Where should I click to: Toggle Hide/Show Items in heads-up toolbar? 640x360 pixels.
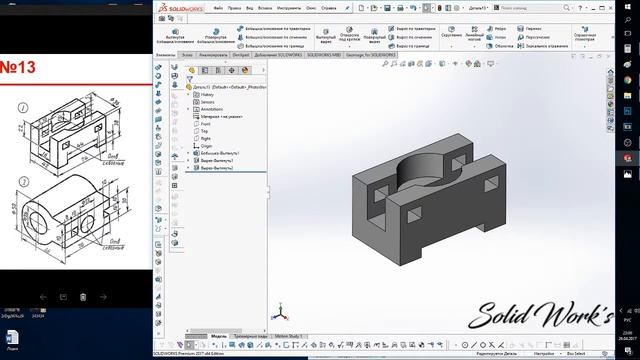[x=455, y=64]
